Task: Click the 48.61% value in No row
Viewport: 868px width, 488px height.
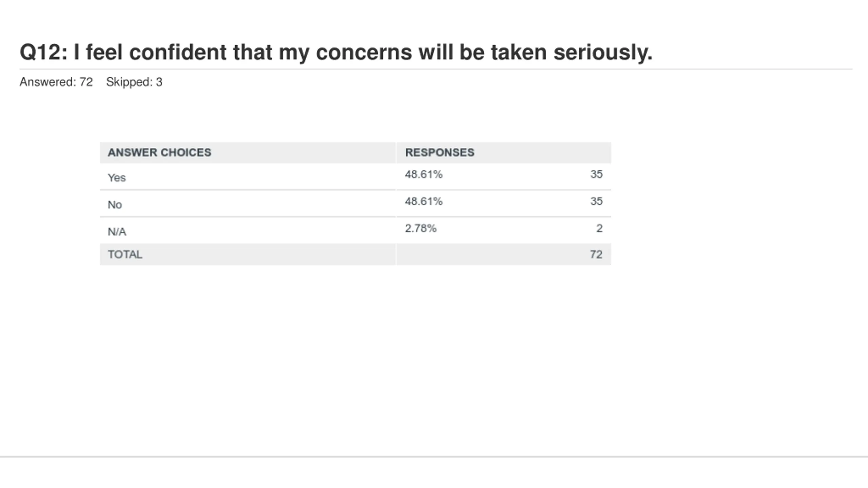Action: coord(424,201)
